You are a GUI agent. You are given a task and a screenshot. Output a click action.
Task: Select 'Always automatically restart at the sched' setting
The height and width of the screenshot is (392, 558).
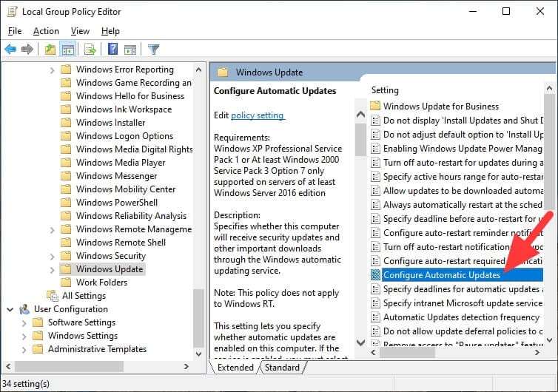(463, 205)
